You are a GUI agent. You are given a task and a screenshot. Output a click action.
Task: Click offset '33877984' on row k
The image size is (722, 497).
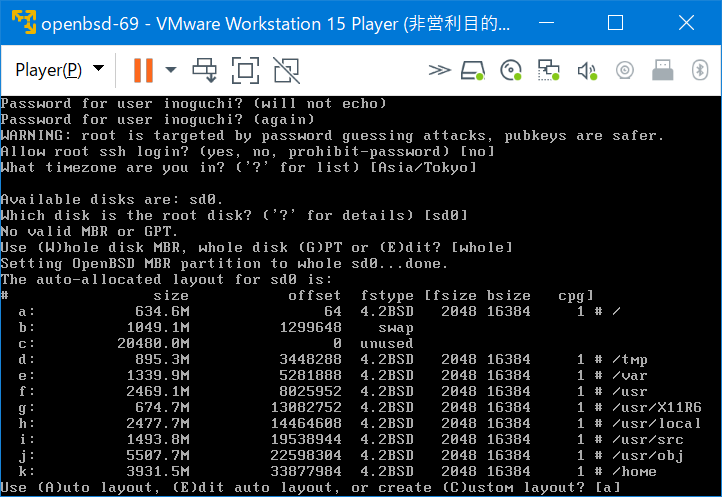[306, 472]
